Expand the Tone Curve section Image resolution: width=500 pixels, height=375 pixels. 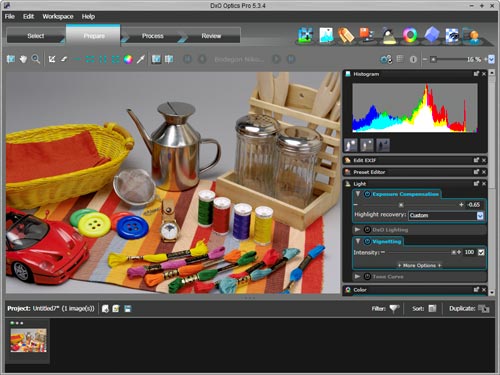pyautogui.click(x=357, y=277)
